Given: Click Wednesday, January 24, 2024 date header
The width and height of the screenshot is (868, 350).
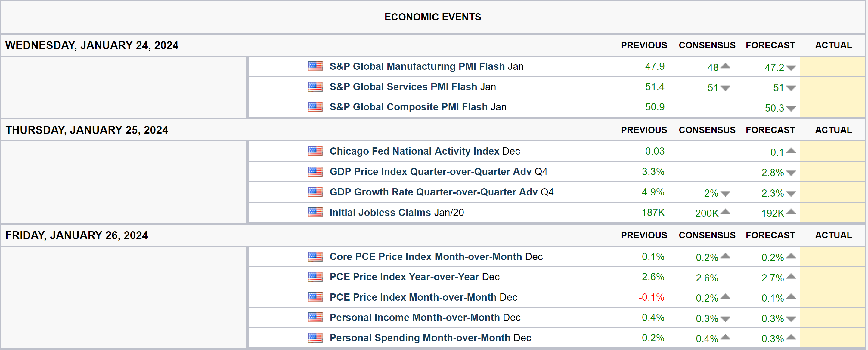Looking at the screenshot, I should (x=92, y=45).
